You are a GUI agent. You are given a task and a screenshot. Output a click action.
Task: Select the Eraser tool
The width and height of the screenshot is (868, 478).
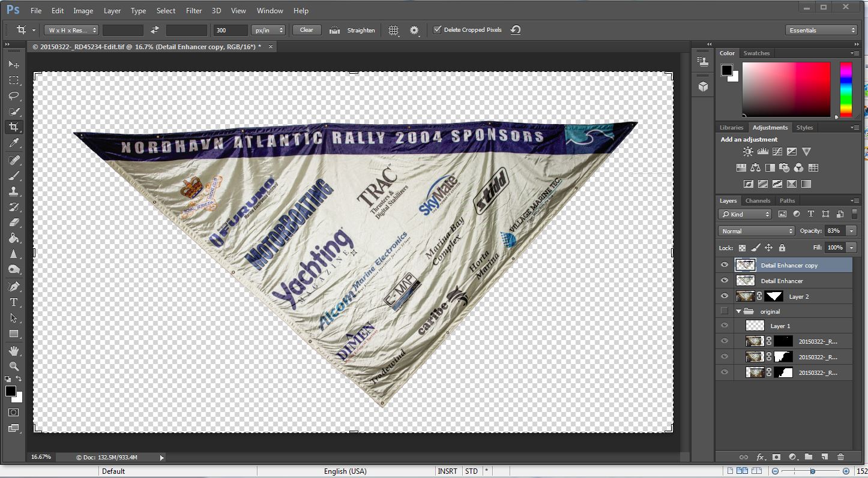13,223
